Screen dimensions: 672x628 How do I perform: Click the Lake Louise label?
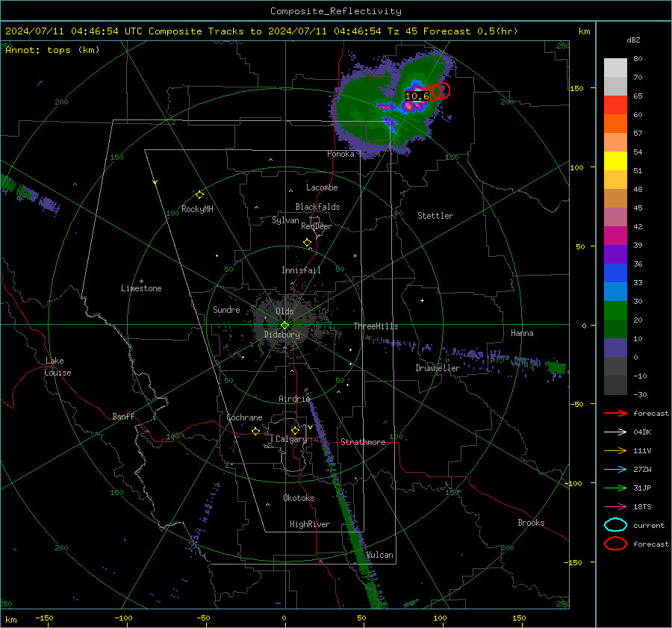[57, 367]
